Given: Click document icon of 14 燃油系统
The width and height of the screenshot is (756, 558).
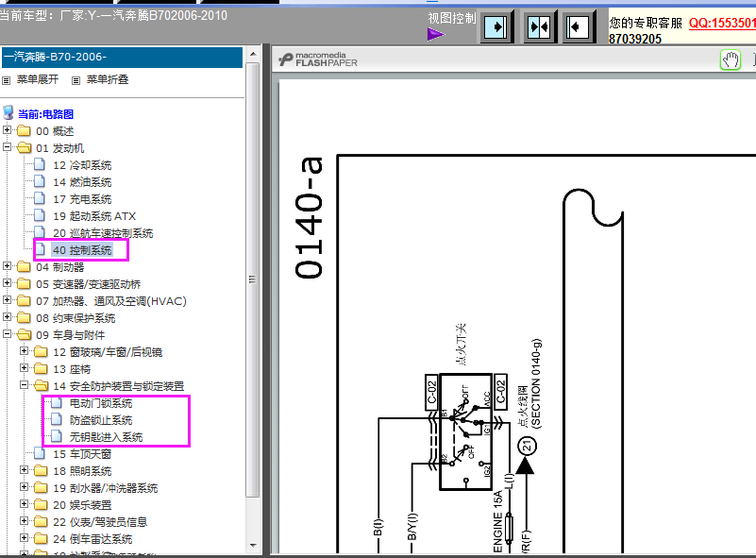Looking at the screenshot, I should pyautogui.click(x=40, y=182).
